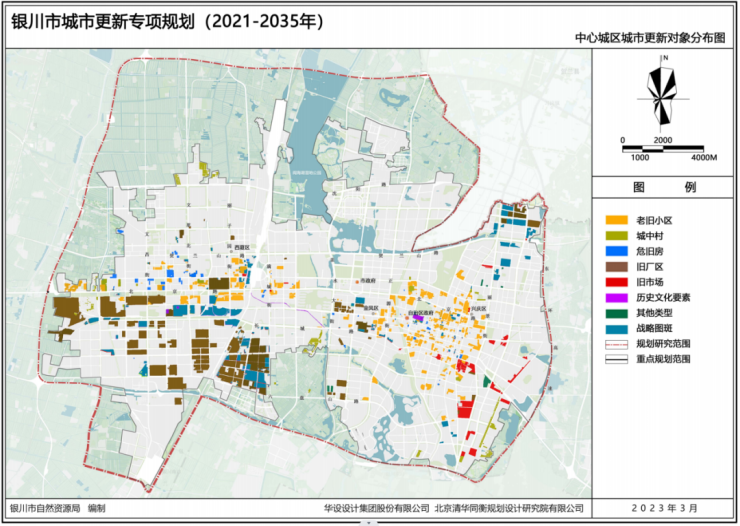Click the orange dot marker beside 市政府
Viewport: 740px width, 526px height.
click(358, 282)
